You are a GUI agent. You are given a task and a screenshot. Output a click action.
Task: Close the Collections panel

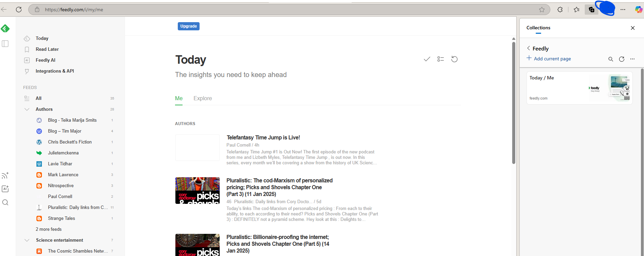633,28
